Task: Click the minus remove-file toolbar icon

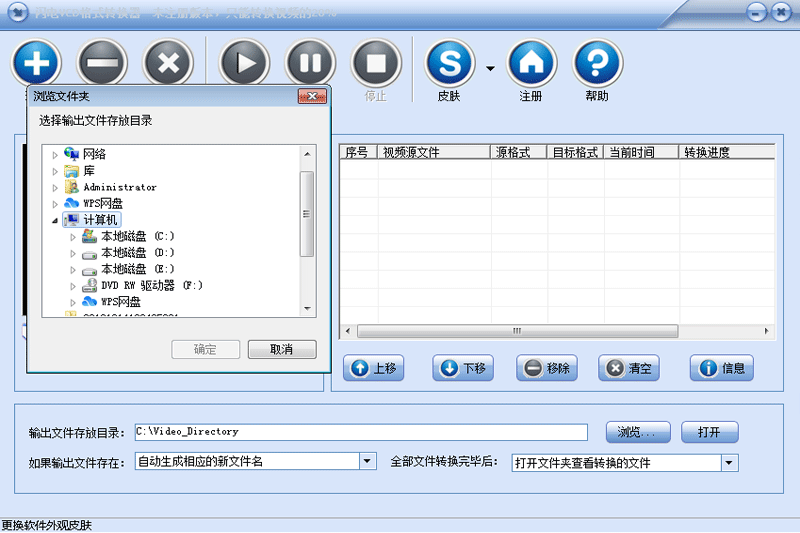Action: pyautogui.click(x=102, y=63)
